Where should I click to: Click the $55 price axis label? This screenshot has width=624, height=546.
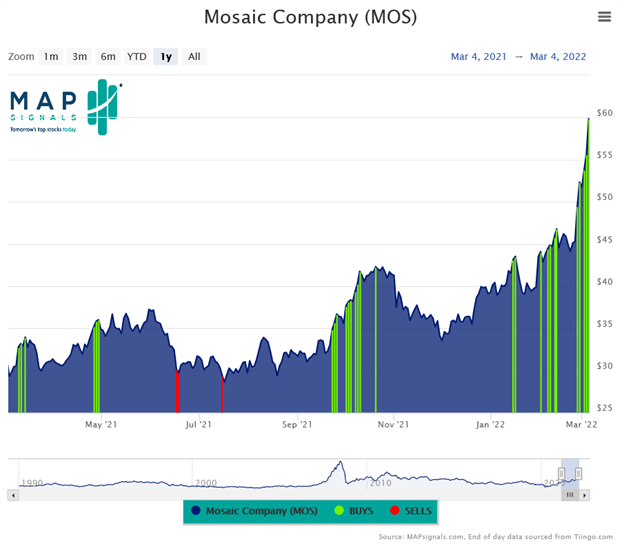click(x=604, y=155)
